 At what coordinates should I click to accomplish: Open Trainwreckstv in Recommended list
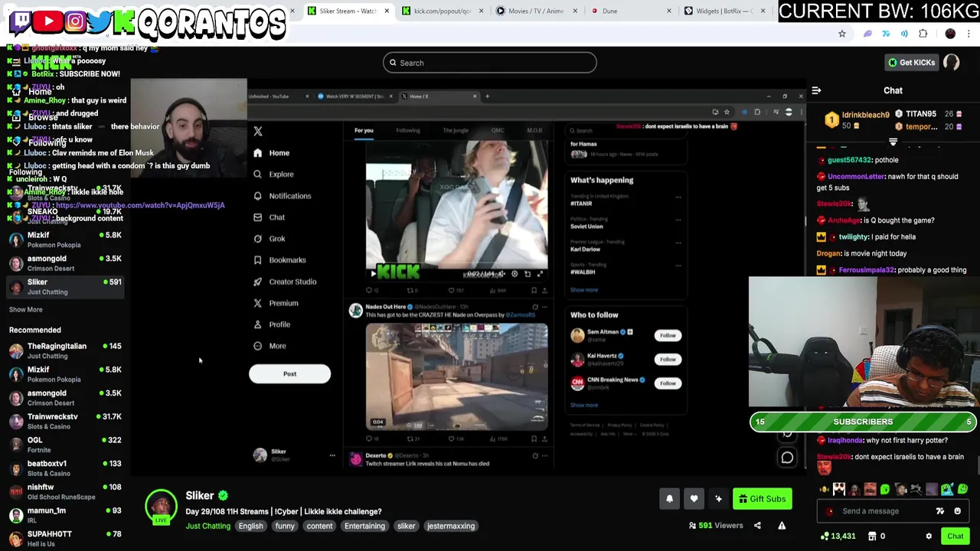point(65,421)
